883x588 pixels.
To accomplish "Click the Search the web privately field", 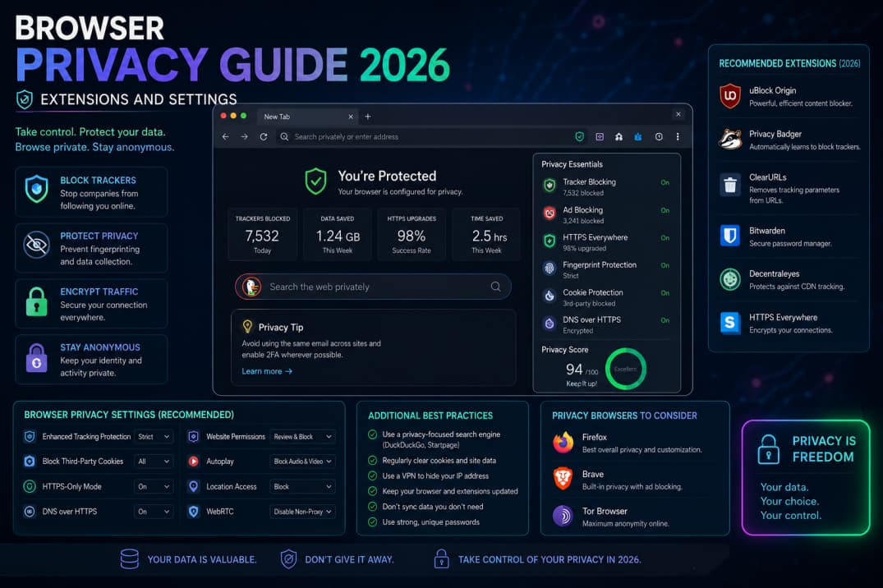I will [373, 287].
